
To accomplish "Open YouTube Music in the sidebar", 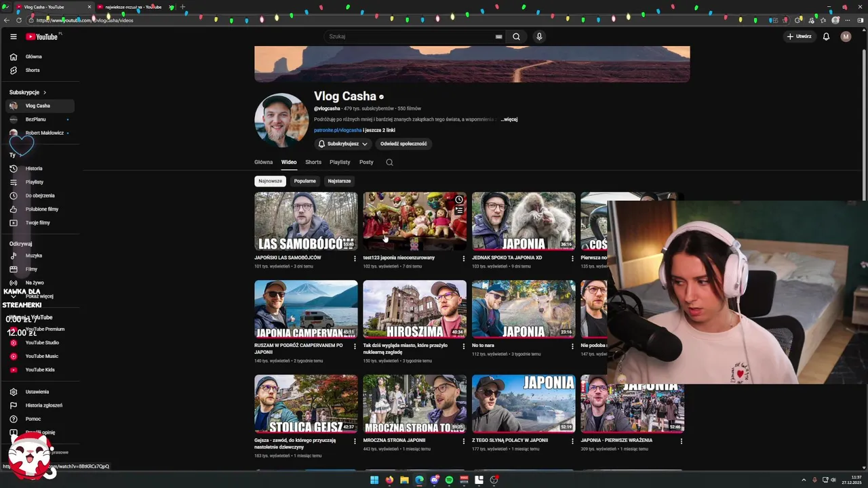I will [x=41, y=357].
